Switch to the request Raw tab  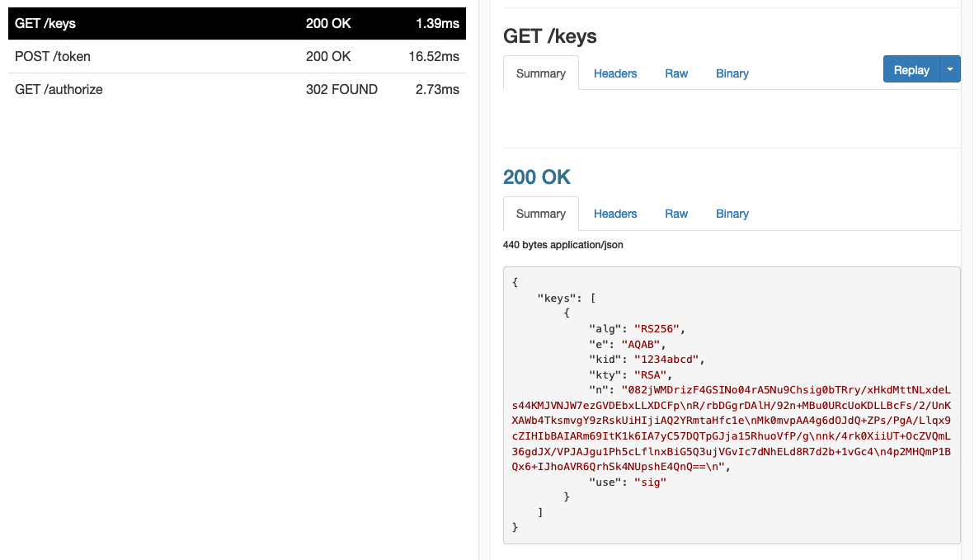tap(676, 73)
